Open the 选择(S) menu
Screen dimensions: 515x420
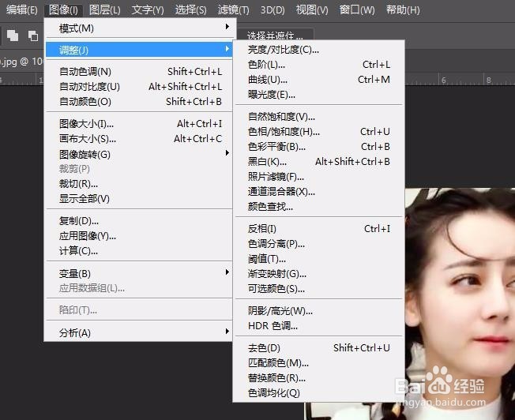[x=190, y=9]
